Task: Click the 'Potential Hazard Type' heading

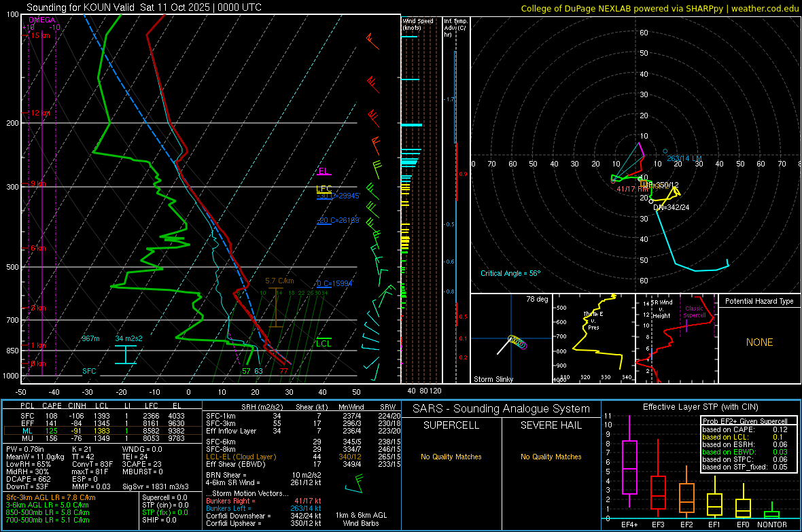Action: 759,301
